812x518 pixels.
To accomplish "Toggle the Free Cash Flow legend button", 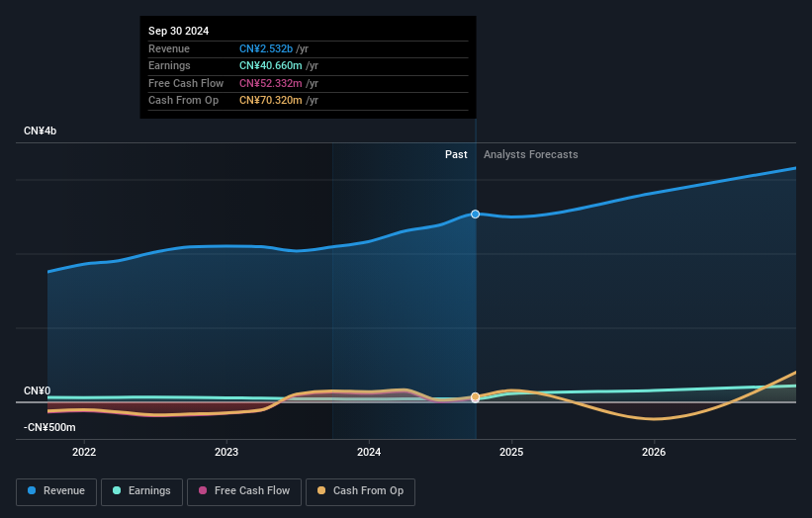I will [x=244, y=491].
